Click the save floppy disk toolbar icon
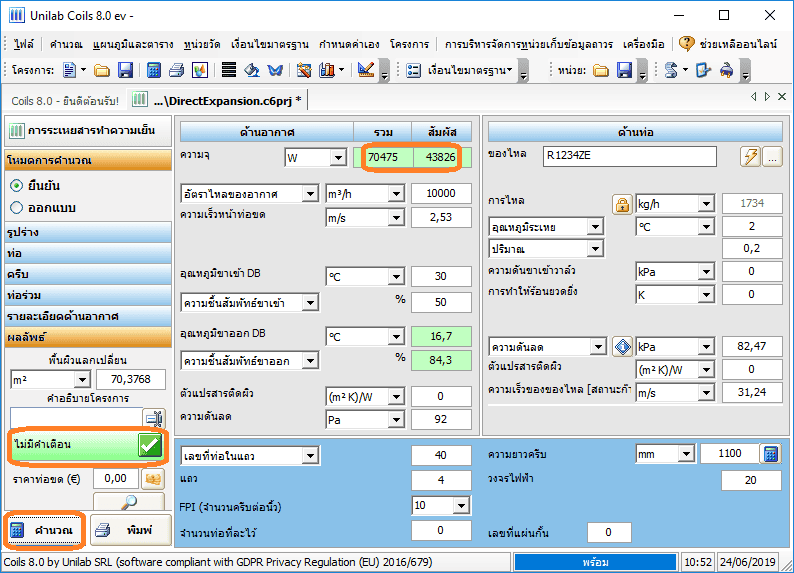 pyautogui.click(x=125, y=70)
